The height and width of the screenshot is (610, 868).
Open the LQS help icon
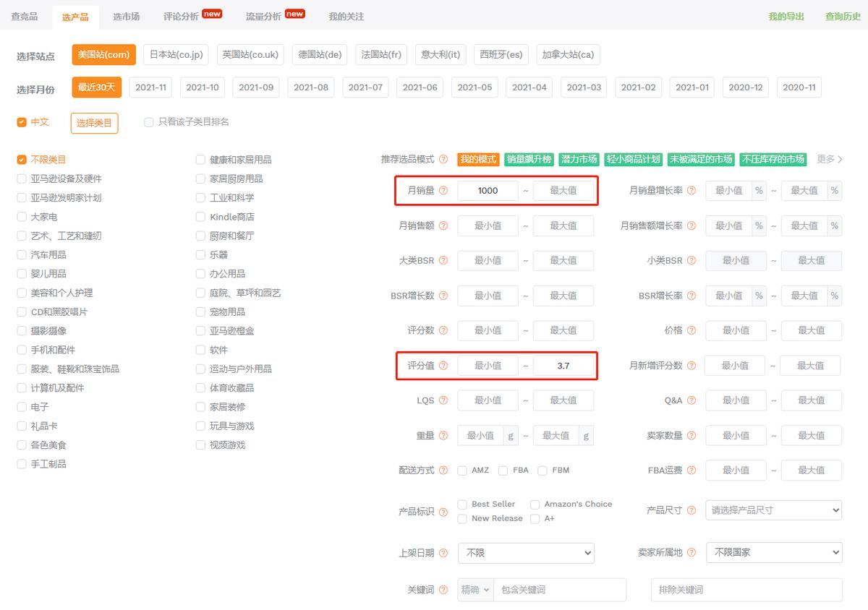[x=443, y=400]
